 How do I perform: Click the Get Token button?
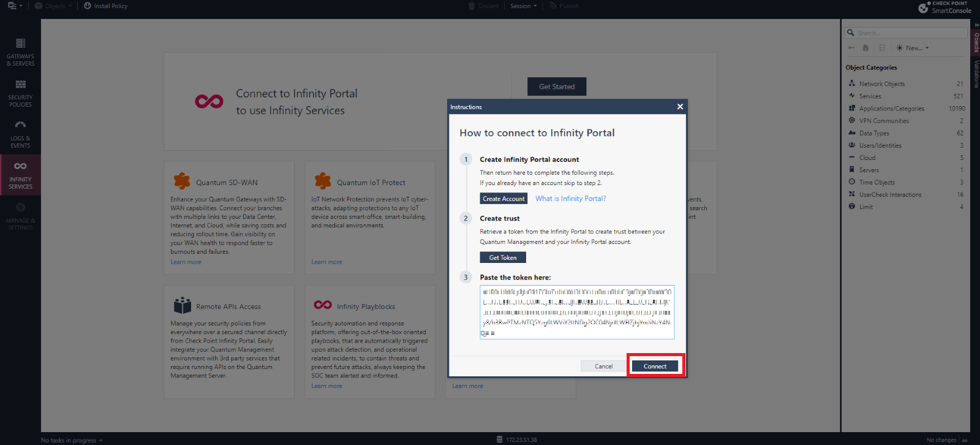tap(503, 257)
